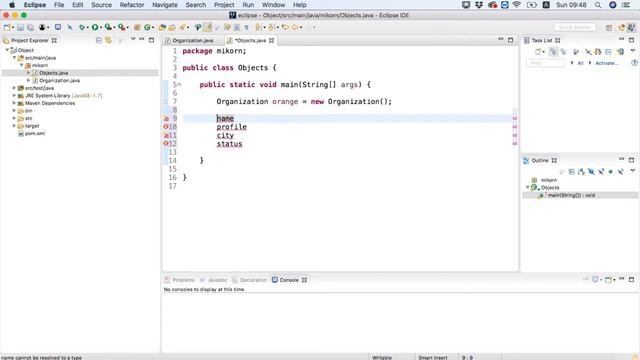Select pom.xml in Project Explorer
The width and height of the screenshot is (640, 360).
(x=35, y=133)
